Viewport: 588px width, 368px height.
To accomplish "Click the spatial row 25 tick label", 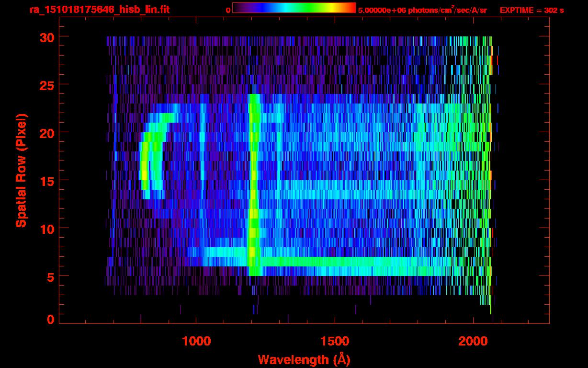I will pos(46,85).
